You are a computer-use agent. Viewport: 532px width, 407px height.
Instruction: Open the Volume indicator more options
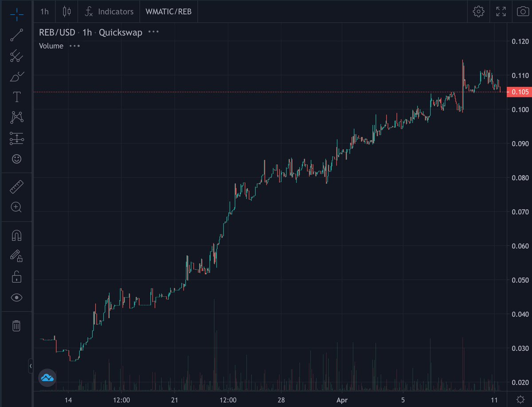pos(74,46)
